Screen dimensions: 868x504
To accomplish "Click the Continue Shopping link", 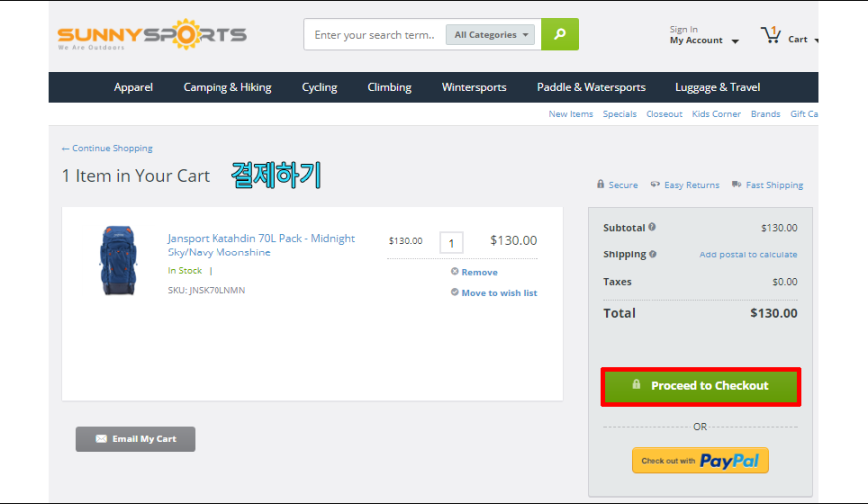I will 107,148.
